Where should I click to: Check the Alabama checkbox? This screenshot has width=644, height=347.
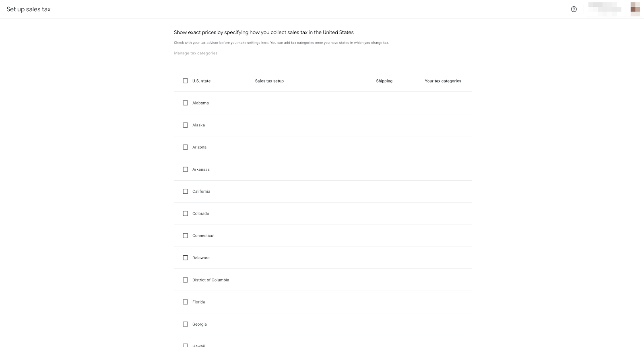point(186,103)
